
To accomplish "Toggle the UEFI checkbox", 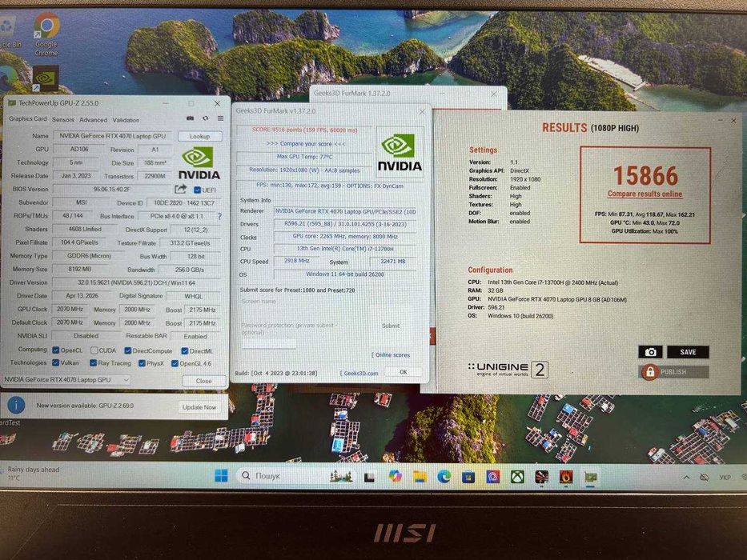I will tap(197, 190).
